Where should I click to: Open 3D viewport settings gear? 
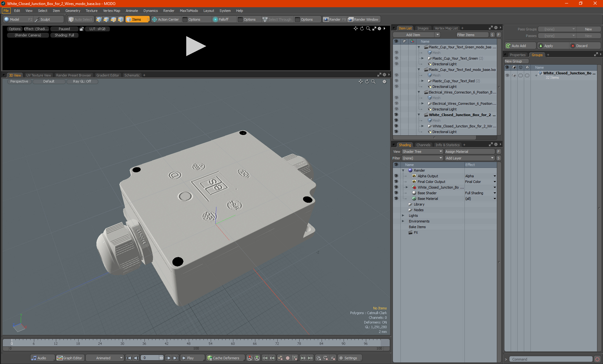(x=384, y=82)
